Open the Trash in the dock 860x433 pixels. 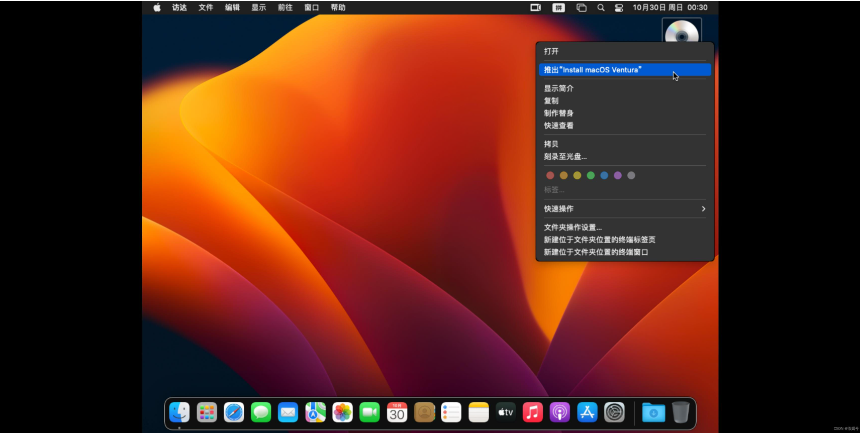click(x=681, y=412)
